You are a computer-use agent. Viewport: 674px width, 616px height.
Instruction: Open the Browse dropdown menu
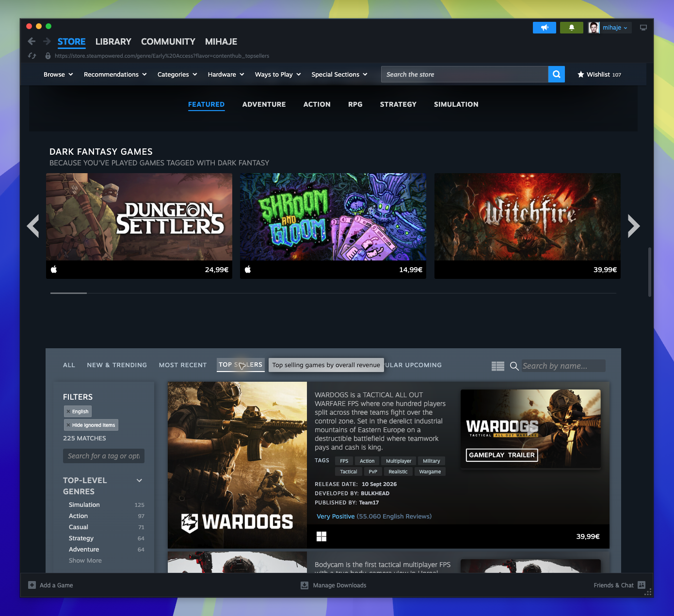click(x=58, y=74)
